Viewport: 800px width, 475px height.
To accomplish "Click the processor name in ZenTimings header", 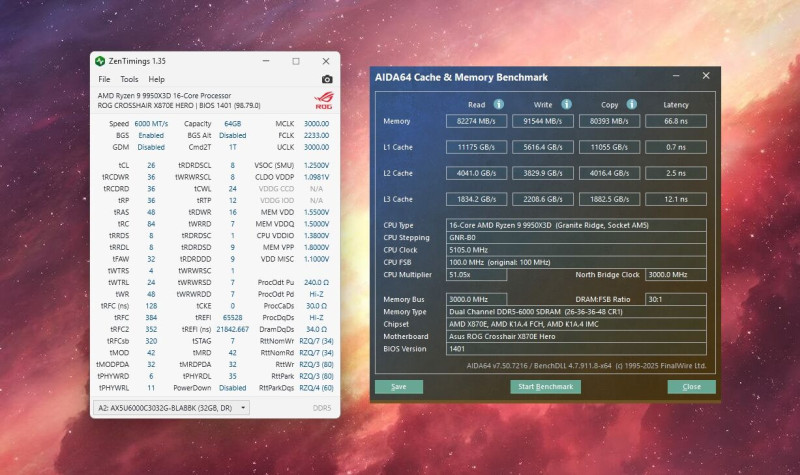I will tap(164, 95).
